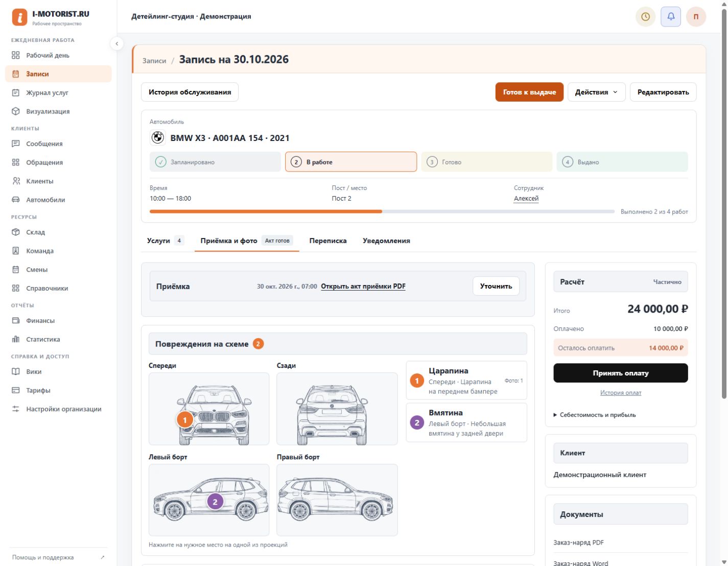Expand Себестоимость и прибыль section

(x=595, y=415)
